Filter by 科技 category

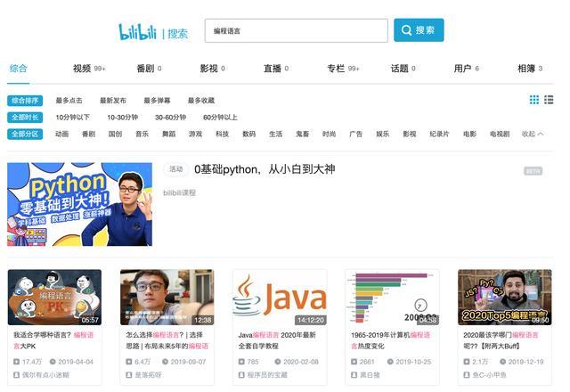(222, 134)
